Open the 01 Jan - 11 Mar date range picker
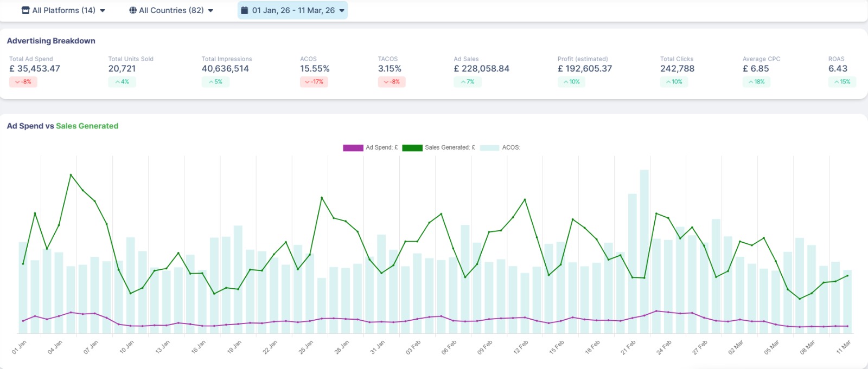 293,10
